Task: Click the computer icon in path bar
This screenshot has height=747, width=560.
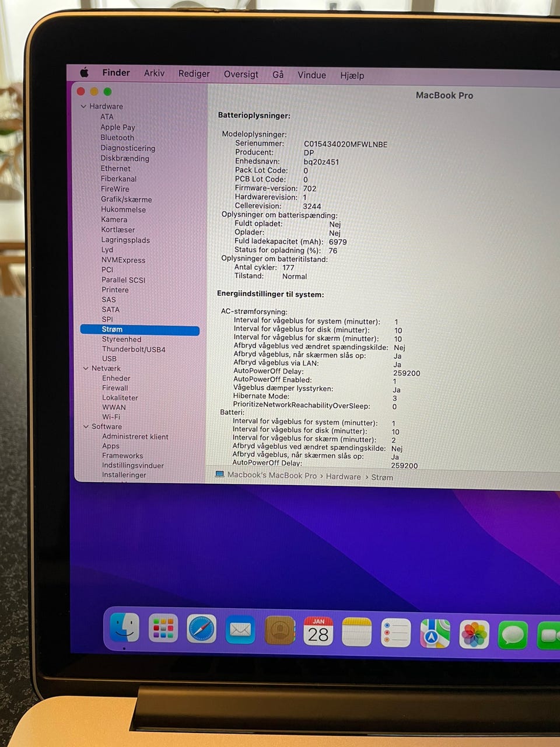Action: [220, 474]
